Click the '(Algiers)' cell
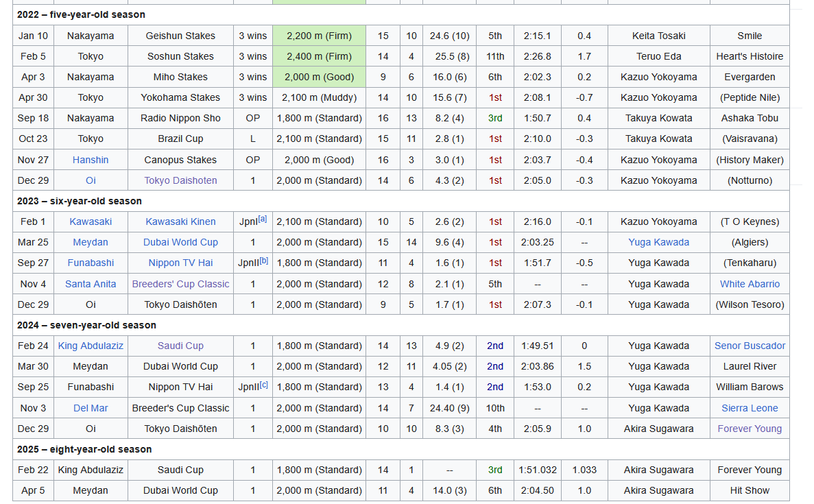The height and width of the screenshot is (504, 814). pyautogui.click(x=749, y=242)
